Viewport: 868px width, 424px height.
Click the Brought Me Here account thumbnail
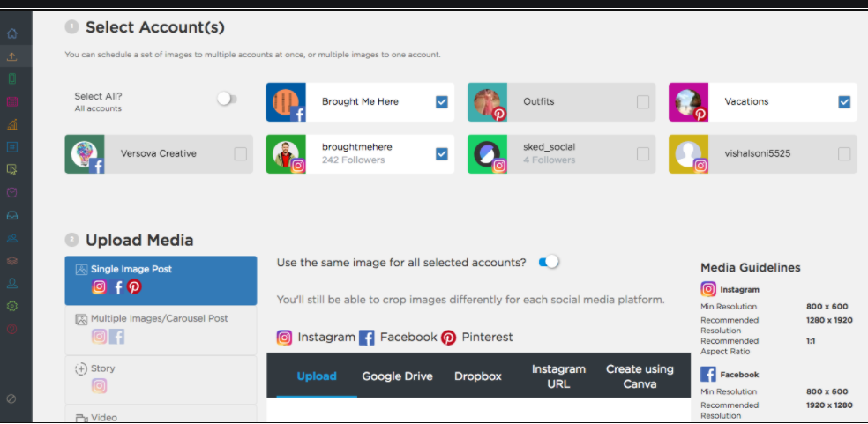click(x=286, y=102)
